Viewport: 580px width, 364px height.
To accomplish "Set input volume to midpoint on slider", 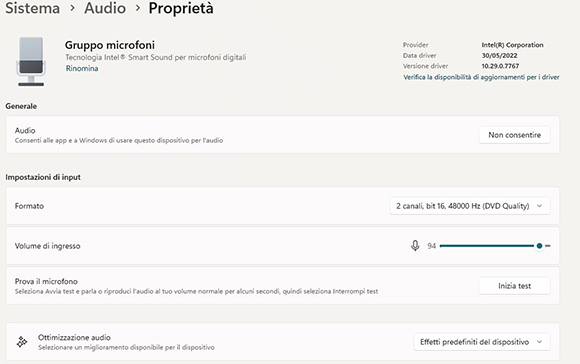I will [495, 246].
